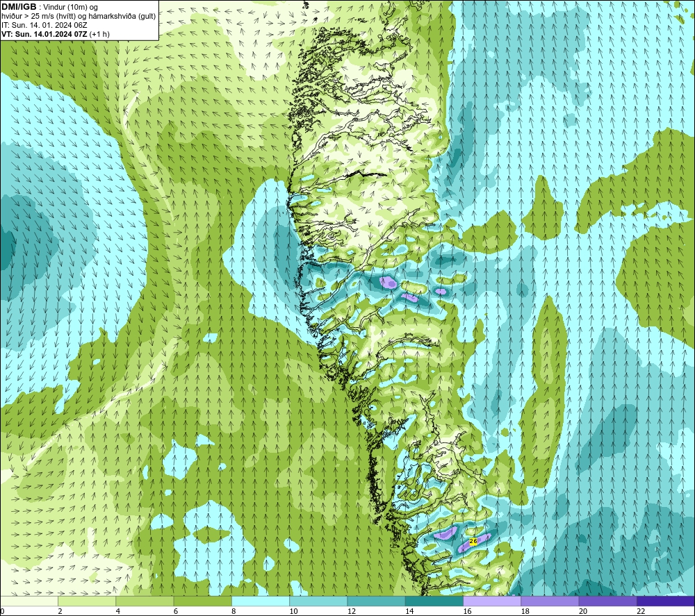
Task: Click the IT initial time line
Action: click(x=44, y=25)
